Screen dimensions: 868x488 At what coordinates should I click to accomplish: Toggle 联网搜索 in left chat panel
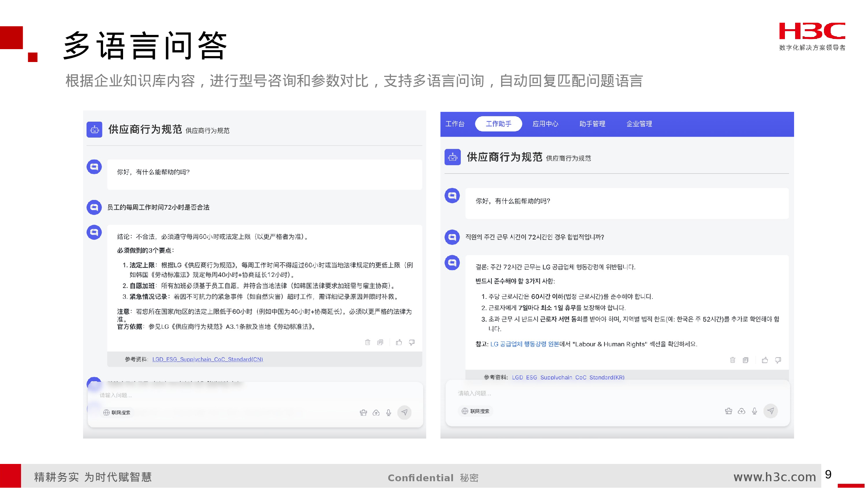pyautogui.click(x=117, y=412)
